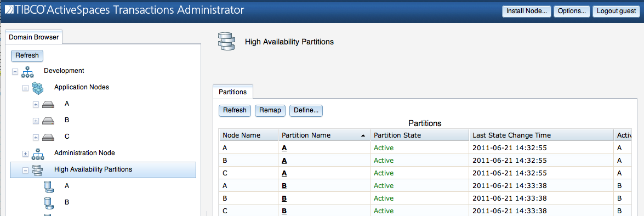644x216 pixels.
Task: Select Administration Node in the tree
Action: pos(84,153)
